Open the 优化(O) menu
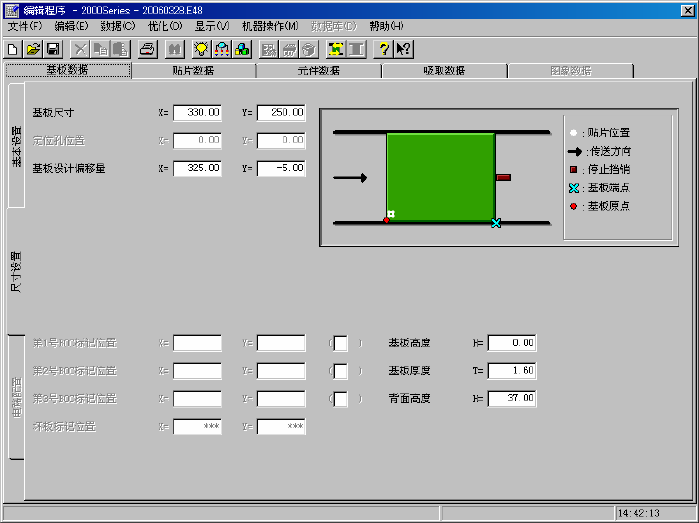Screen dimensions: 699x523 (x=165, y=26)
